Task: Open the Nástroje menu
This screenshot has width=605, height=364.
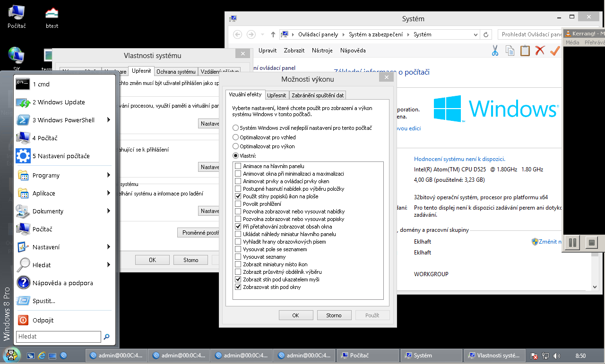Action: click(x=322, y=51)
